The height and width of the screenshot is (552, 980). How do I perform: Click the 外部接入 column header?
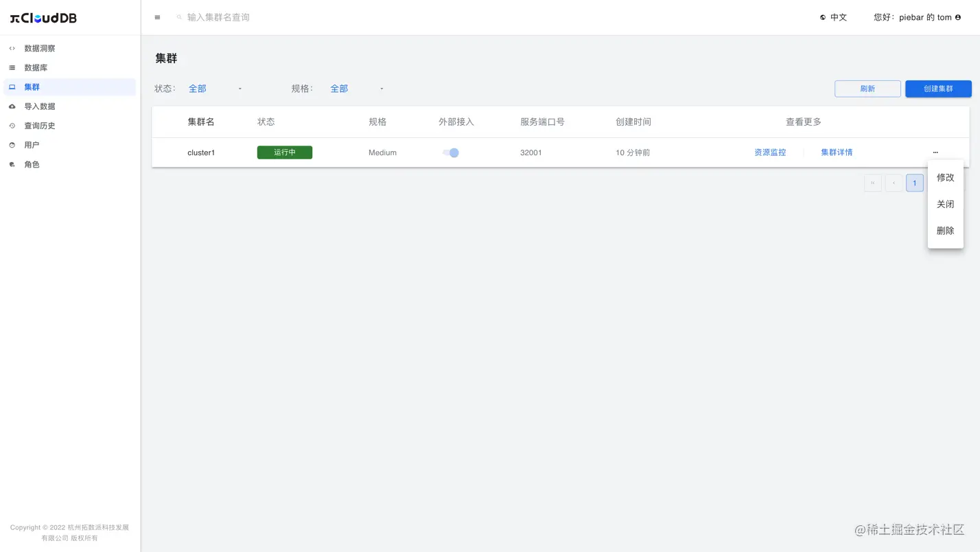[x=456, y=122]
